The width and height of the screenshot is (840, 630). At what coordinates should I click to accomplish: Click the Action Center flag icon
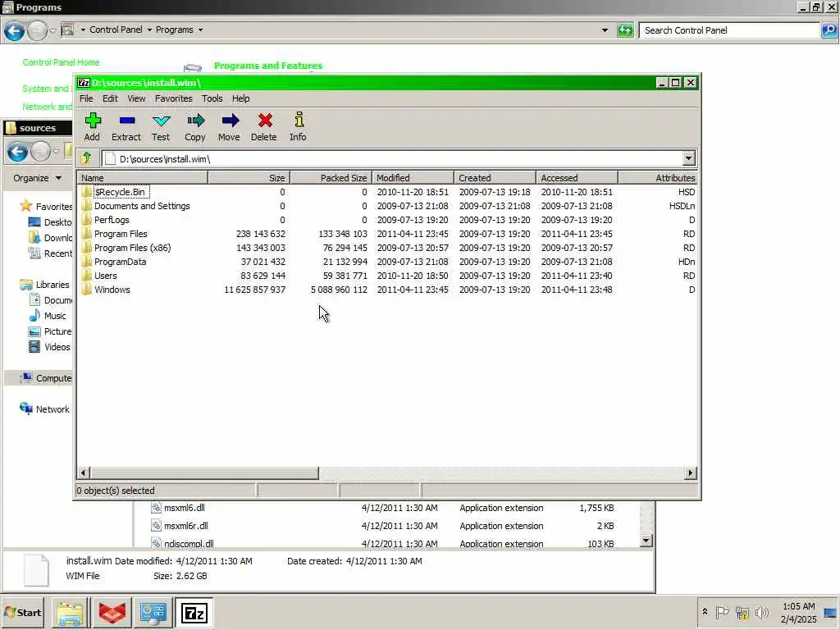[723, 612]
